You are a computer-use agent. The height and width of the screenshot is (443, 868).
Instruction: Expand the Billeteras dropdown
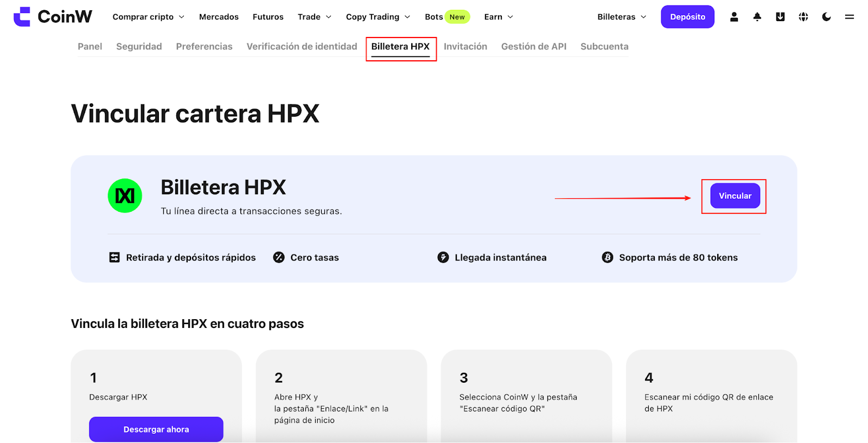[x=622, y=17]
